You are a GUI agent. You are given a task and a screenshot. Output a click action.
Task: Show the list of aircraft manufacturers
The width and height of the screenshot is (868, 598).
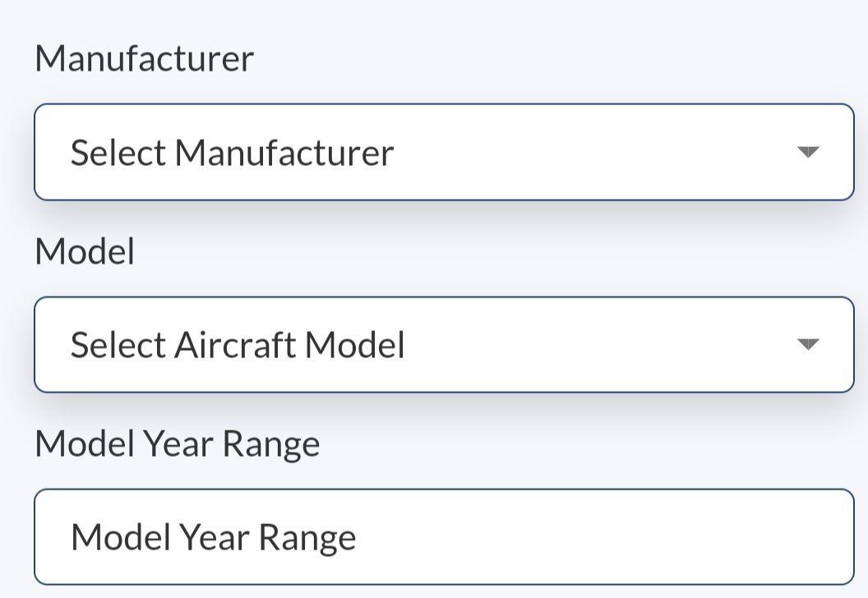444,152
